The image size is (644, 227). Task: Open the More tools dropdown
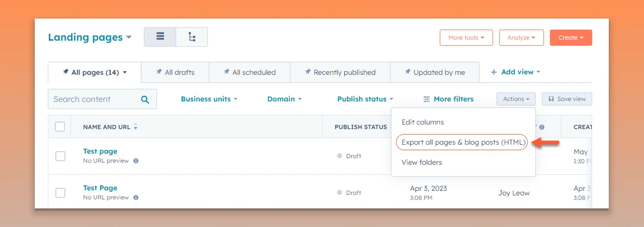pyautogui.click(x=466, y=38)
